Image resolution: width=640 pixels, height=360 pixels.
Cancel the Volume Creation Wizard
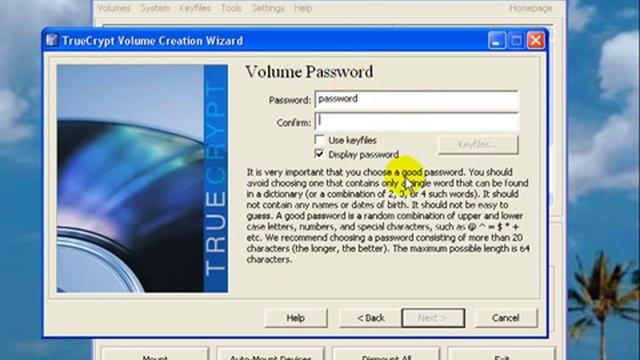tap(506, 318)
